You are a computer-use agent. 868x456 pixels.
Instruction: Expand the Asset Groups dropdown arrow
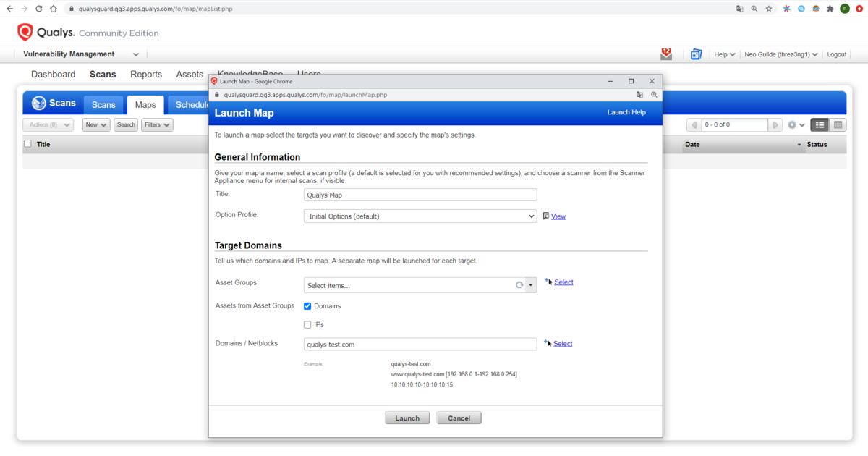[x=531, y=285]
